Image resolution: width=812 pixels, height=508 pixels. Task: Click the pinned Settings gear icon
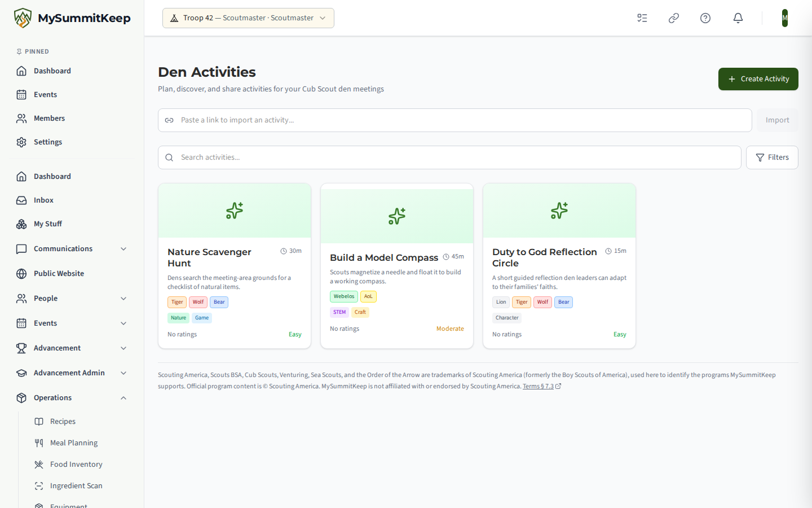pyautogui.click(x=21, y=142)
